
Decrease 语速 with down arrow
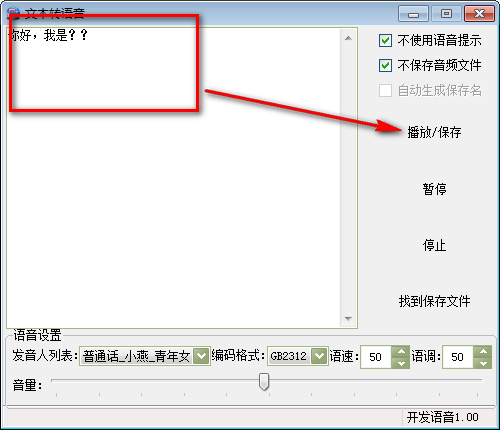[x=401, y=363]
